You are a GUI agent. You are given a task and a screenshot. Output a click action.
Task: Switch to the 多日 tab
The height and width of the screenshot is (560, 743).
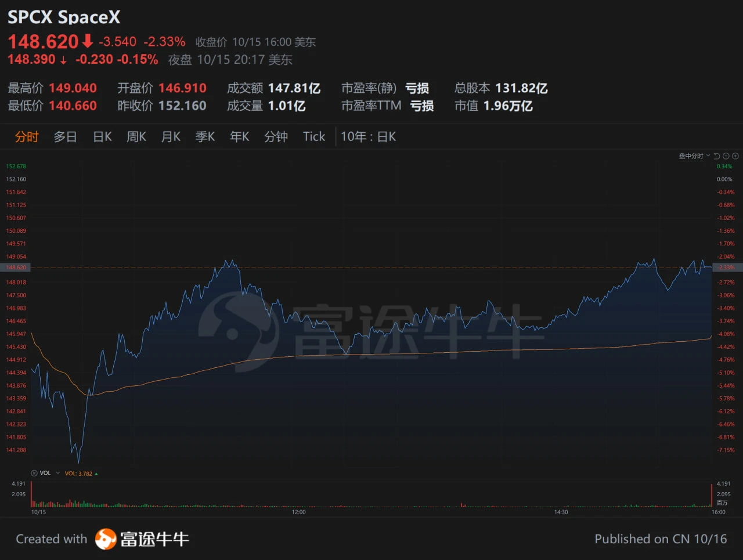coord(65,137)
